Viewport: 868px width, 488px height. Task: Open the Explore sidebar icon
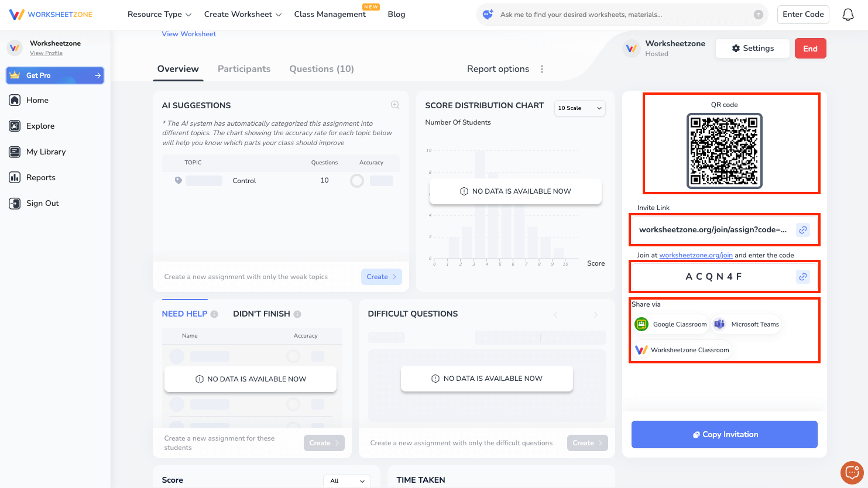[x=15, y=126]
